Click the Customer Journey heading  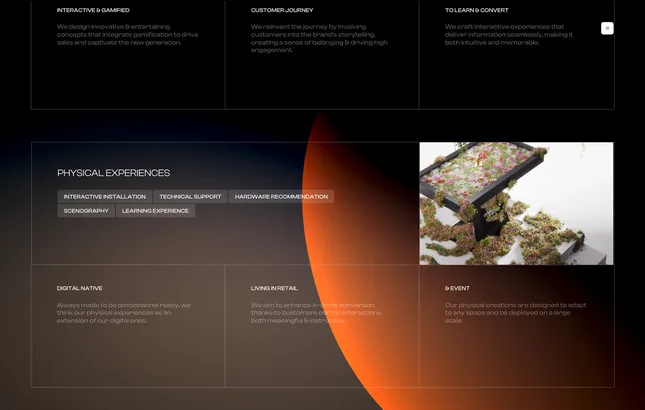point(282,10)
